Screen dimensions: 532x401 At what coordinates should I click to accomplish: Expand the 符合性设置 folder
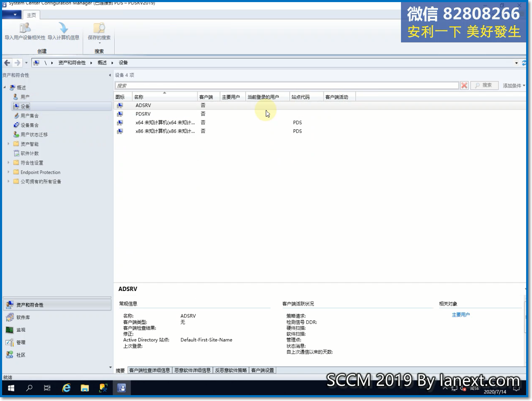pos(8,162)
